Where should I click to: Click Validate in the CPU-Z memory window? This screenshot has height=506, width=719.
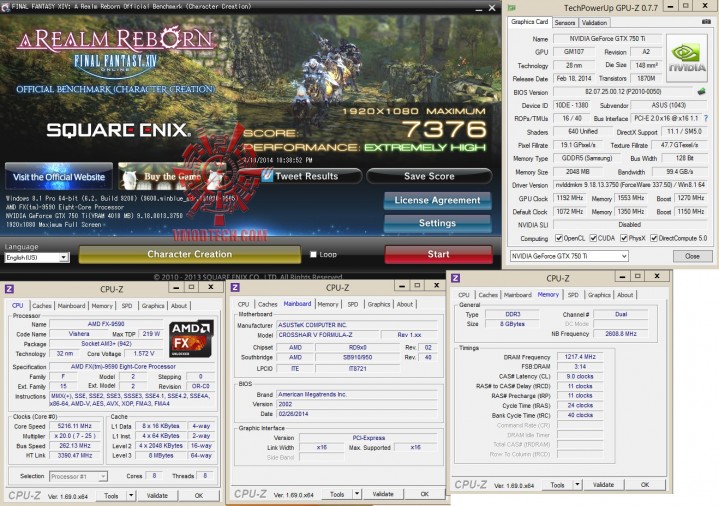(x=603, y=484)
